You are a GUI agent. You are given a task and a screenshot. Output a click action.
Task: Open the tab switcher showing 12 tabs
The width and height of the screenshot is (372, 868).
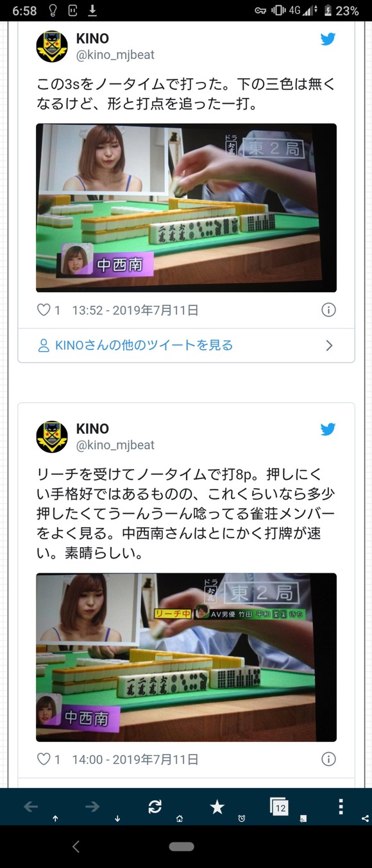tap(279, 807)
